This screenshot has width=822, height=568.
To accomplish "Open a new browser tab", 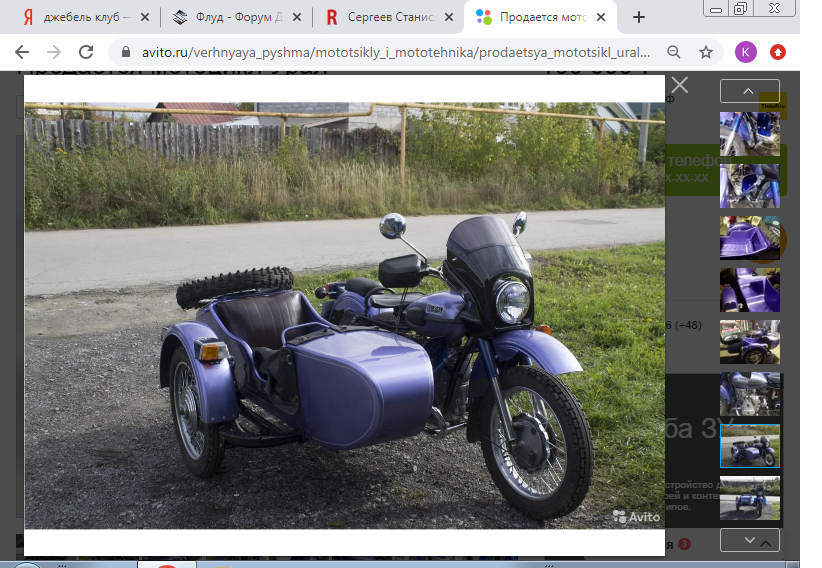I will pyautogui.click(x=639, y=17).
